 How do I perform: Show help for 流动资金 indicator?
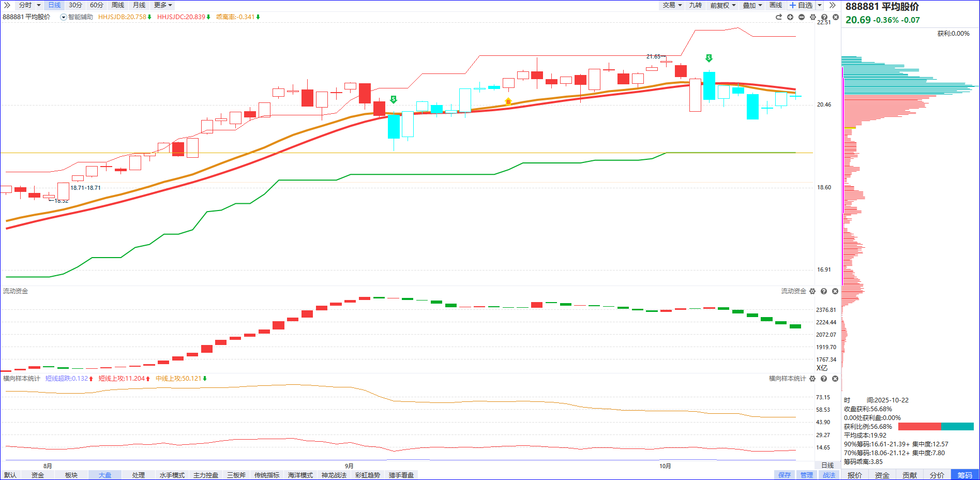pyautogui.click(x=824, y=291)
